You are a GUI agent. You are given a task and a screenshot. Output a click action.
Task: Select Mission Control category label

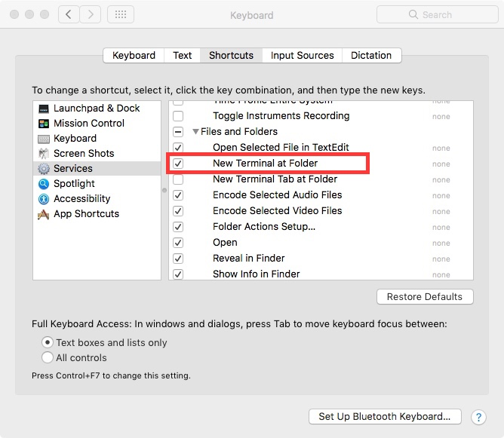point(89,124)
